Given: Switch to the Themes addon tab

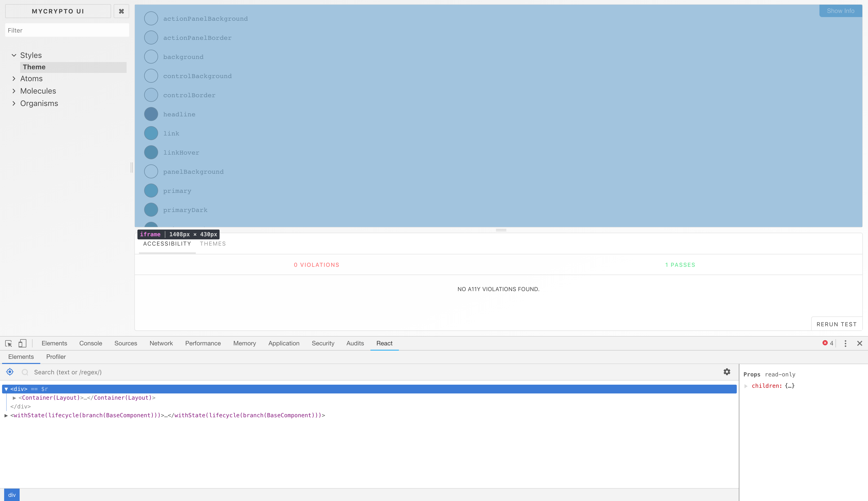Looking at the screenshot, I should pos(213,244).
